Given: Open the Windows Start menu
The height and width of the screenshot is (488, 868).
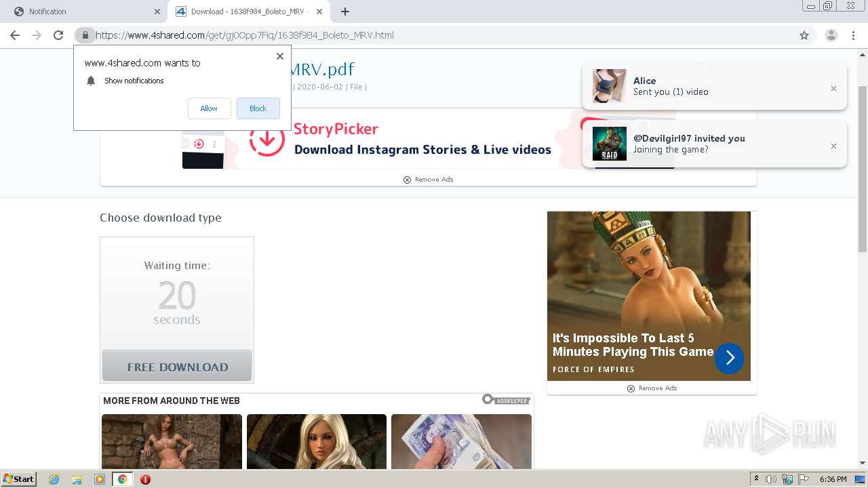Looking at the screenshot, I should 18,479.
